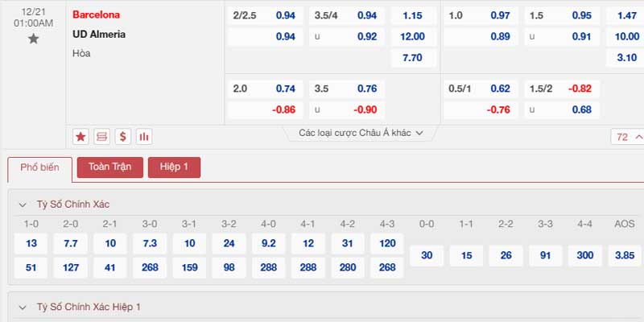
Task: Open the scoreboard list icon
Action: pyautogui.click(x=102, y=137)
